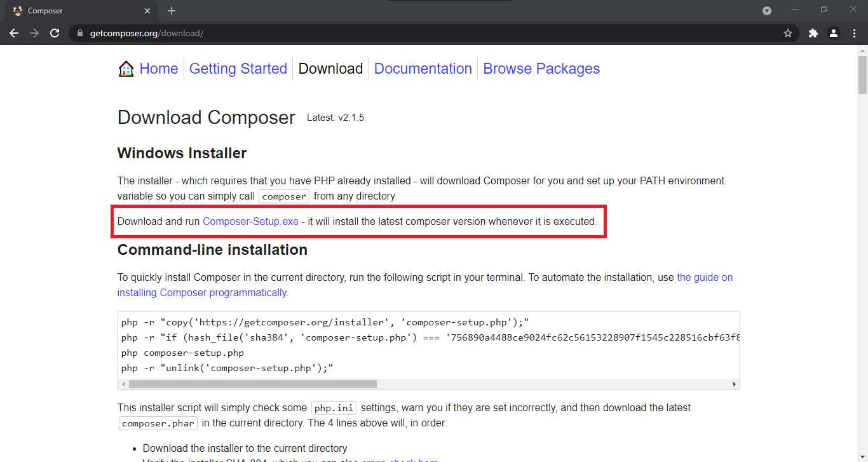Open the Chrome profile avatar

point(833,33)
